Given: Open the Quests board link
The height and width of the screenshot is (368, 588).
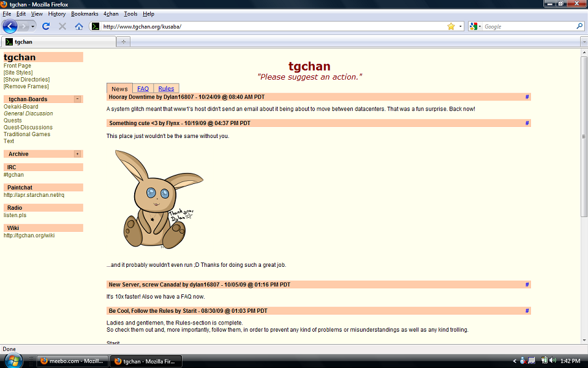Looking at the screenshot, I should point(13,120).
